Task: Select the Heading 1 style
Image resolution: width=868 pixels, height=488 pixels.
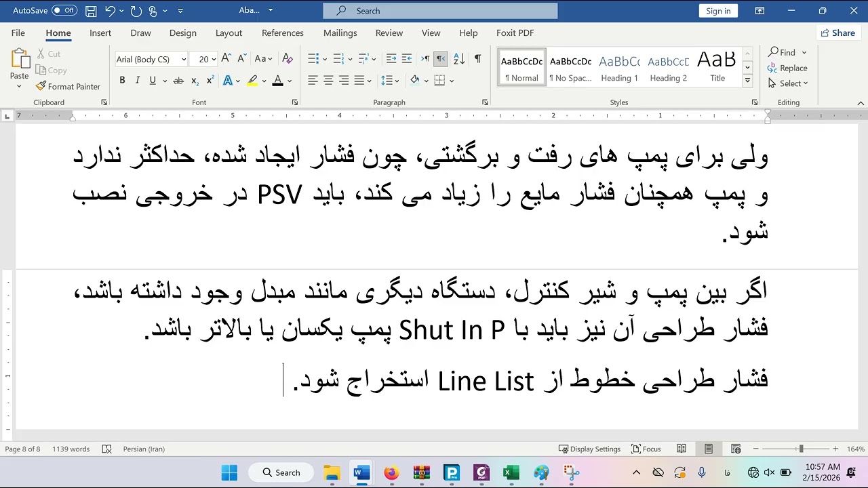Action: pos(619,67)
